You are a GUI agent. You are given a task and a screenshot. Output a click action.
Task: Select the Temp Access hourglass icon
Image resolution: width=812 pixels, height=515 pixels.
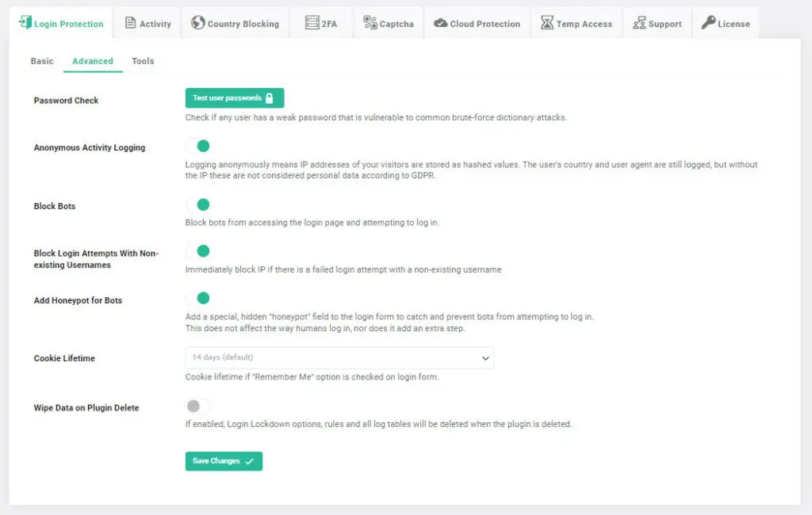549,23
